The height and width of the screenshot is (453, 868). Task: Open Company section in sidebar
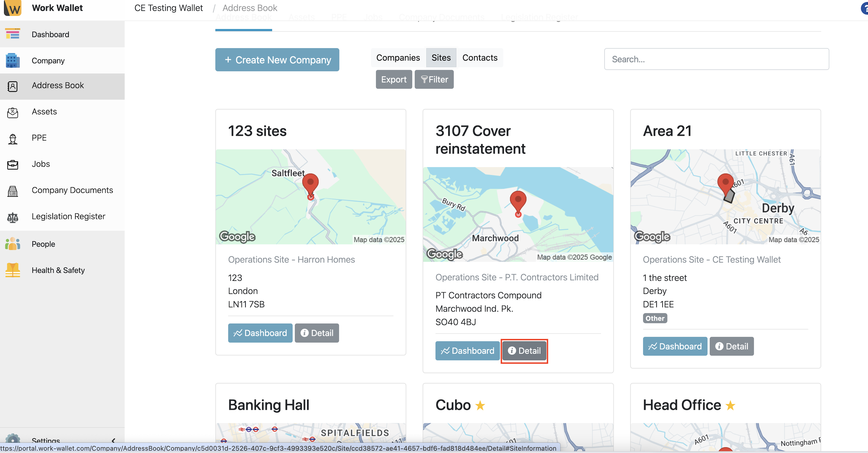click(x=62, y=61)
